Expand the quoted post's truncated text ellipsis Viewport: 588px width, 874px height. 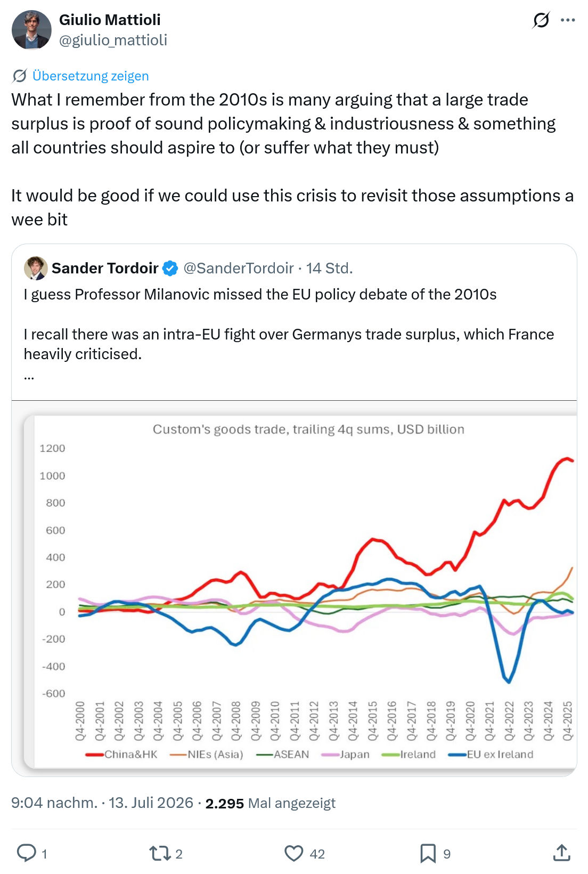[29, 377]
